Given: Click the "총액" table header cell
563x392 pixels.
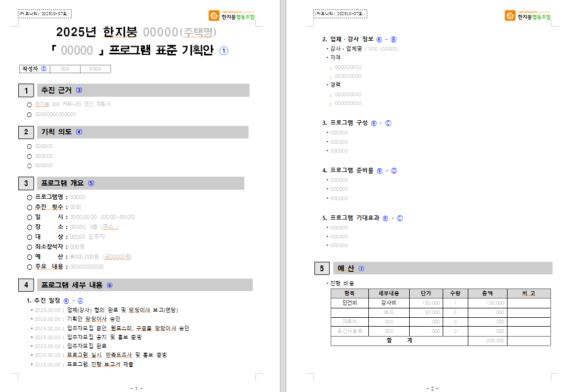Looking at the screenshot, I should tap(487, 293).
